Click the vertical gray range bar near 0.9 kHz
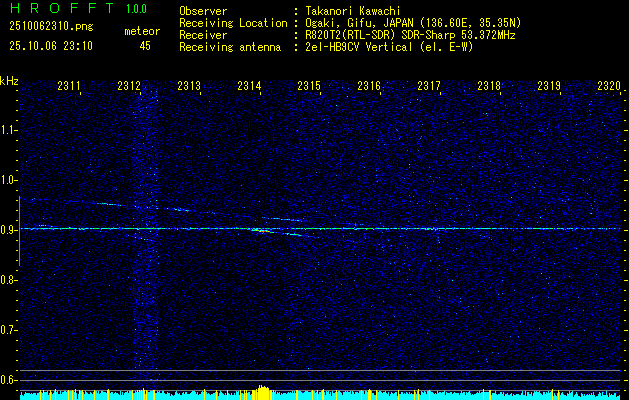629x400 pixels. tap(19, 231)
